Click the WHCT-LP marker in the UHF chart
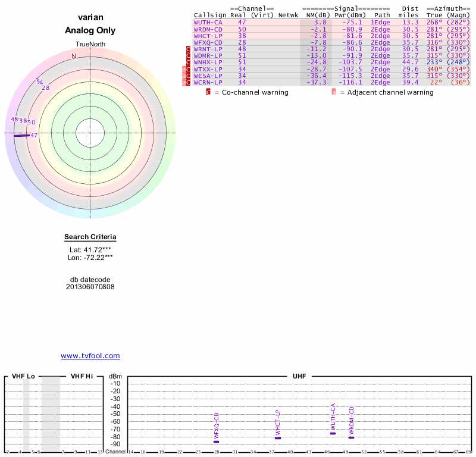The width and height of the screenshot is (476, 457). click(x=278, y=438)
